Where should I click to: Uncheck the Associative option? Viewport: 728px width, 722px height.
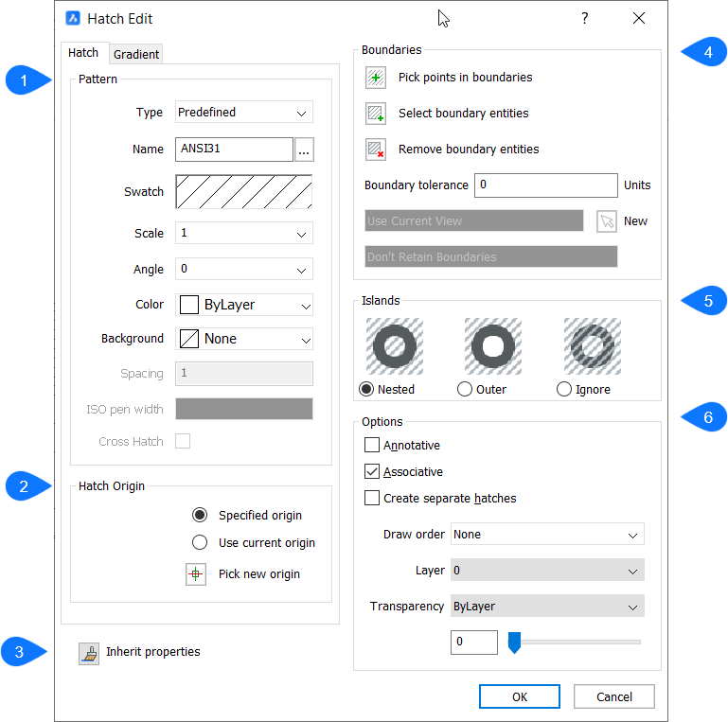tap(372, 472)
